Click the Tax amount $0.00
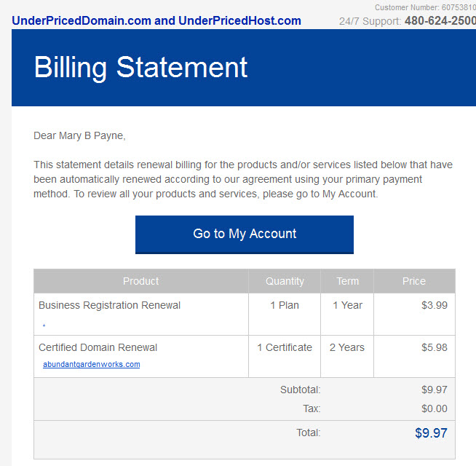476x466 pixels. 435,408
